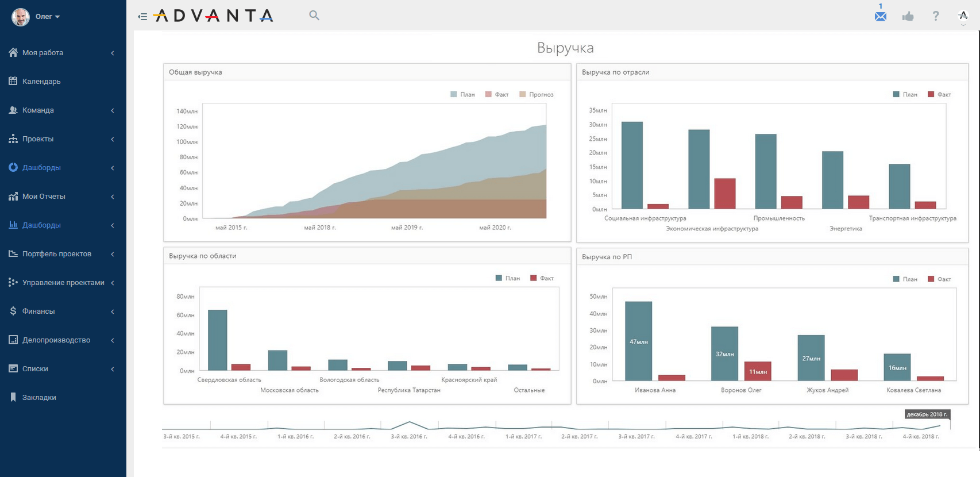Toggle План series in Общая выручка legend

[x=462, y=94]
